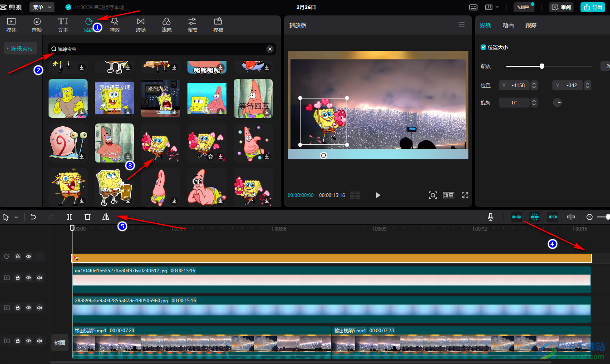Uncheck the 位置大小 checkbox
The width and height of the screenshot is (610, 364).
483,47
